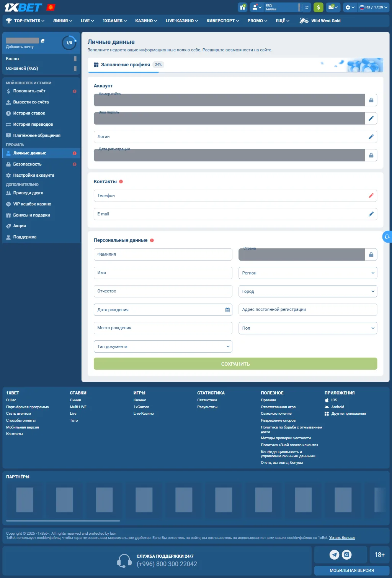Click the red pencil icon in Телефон field

pyautogui.click(x=371, y=195)
